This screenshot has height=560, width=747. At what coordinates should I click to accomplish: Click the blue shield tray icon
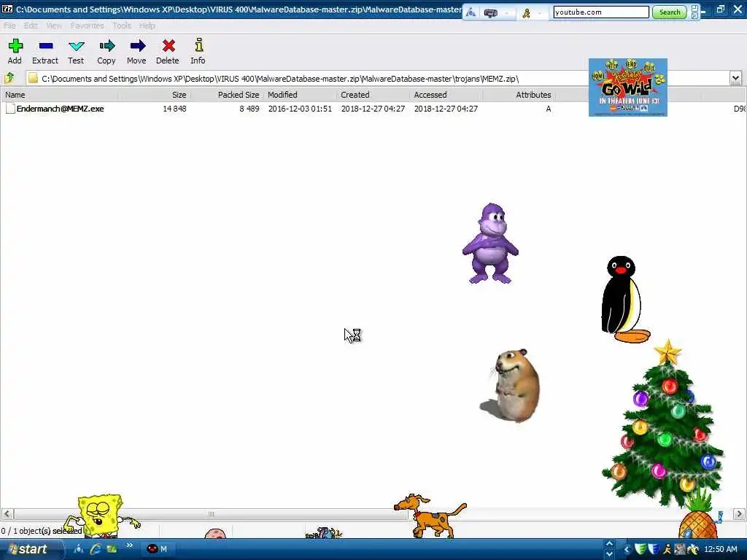654,549
